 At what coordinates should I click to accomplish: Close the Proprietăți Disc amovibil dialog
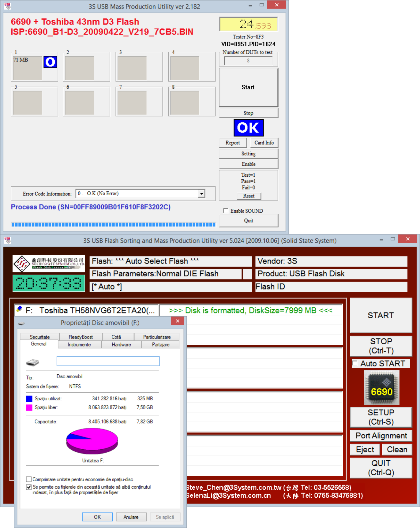178,321
